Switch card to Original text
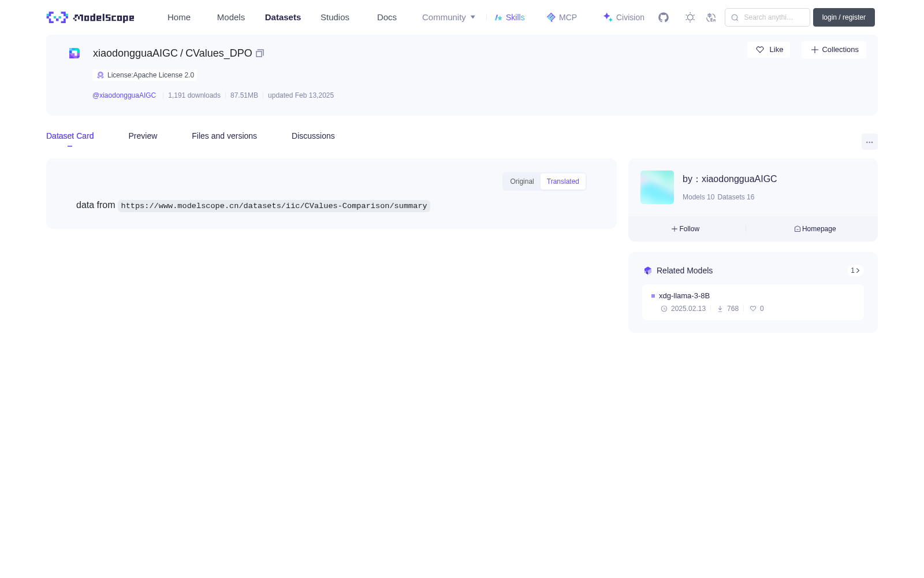This screenshot has width=924, height=578. (522, 181)
